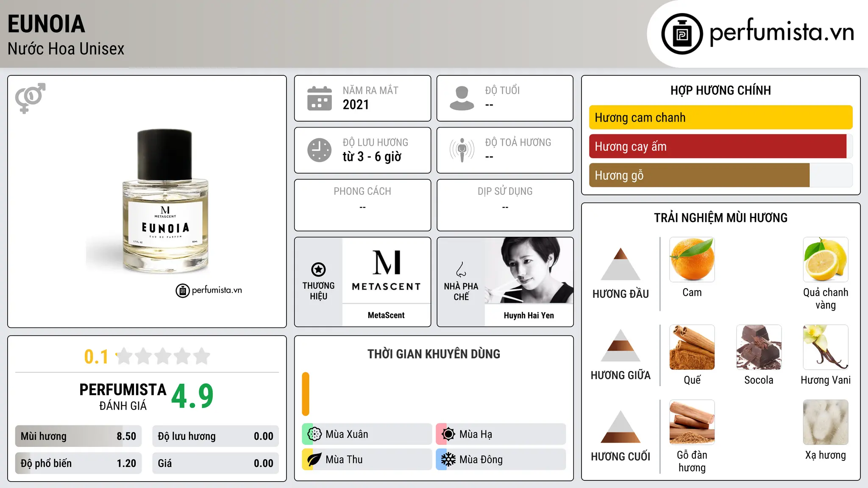
Task: Click the perfumista.vn bottle logo icon
Action: 682,34
